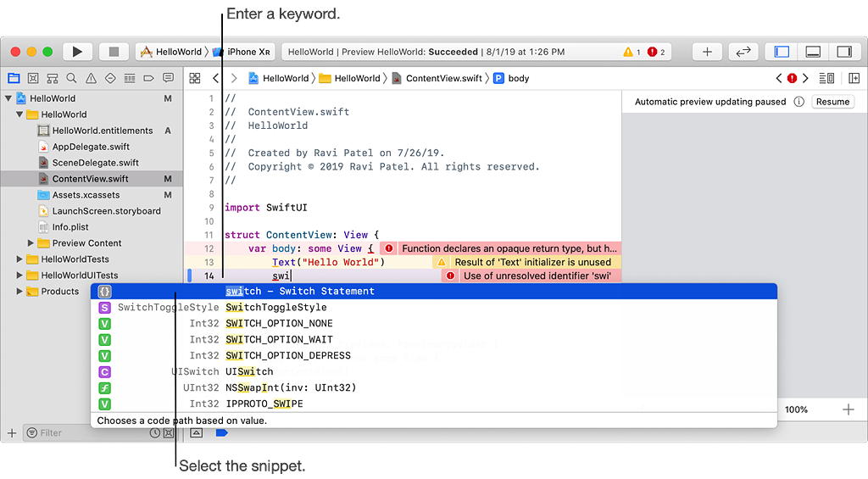This screenshot has width=868, height=479.
Task: Show the Issue navigator
Action: [91, 78]
